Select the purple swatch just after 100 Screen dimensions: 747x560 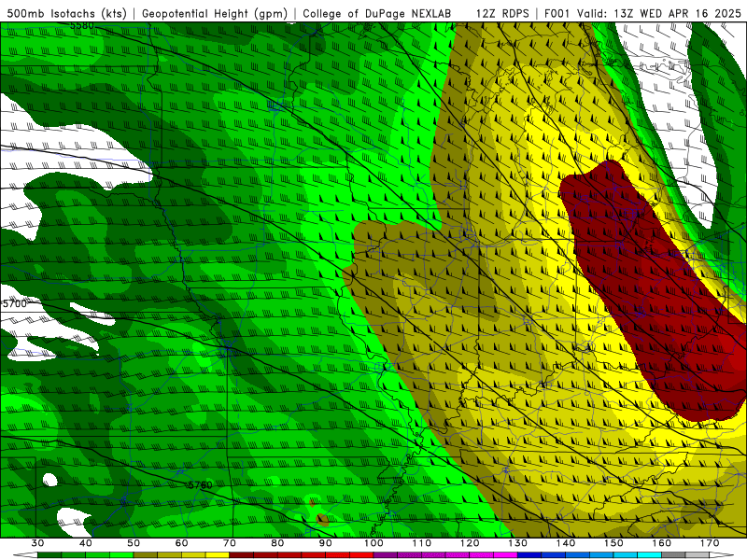coord(386,555)
